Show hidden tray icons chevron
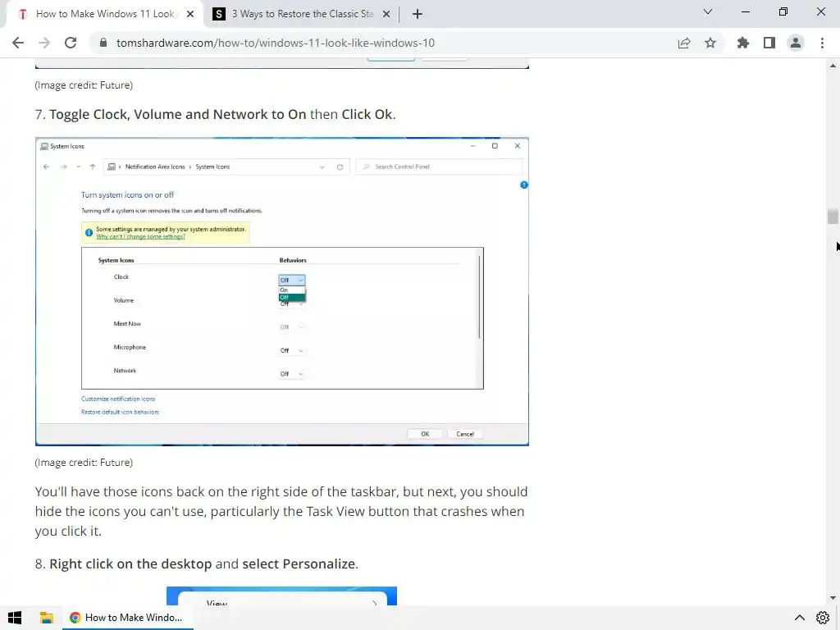This screenshot has height=630, width=840. coord(799,618)
